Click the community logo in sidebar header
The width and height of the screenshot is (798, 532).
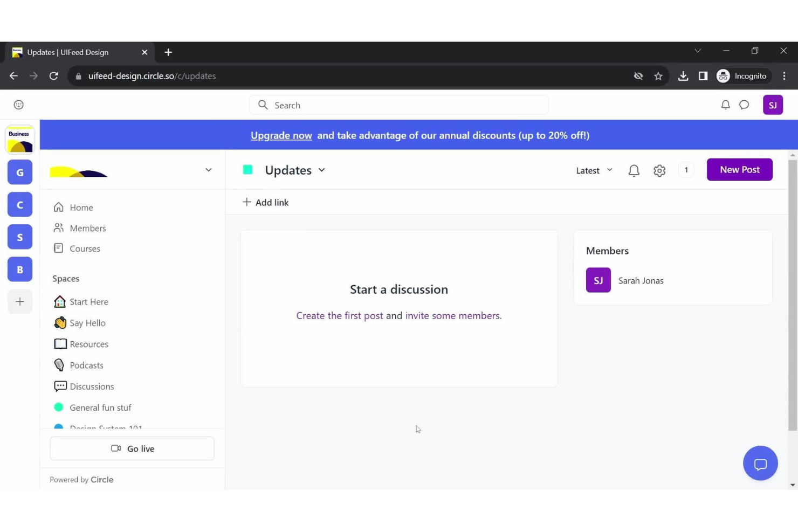79,171
